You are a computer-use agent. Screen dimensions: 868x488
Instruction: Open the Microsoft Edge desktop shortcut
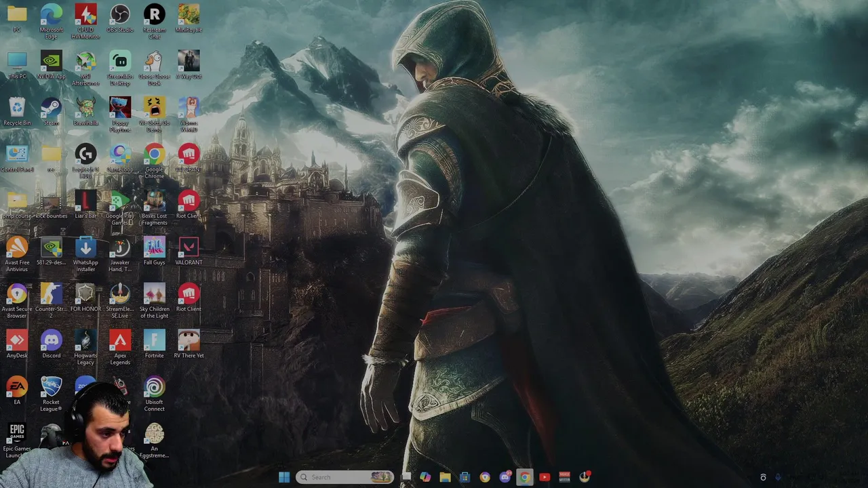(51, 20)
